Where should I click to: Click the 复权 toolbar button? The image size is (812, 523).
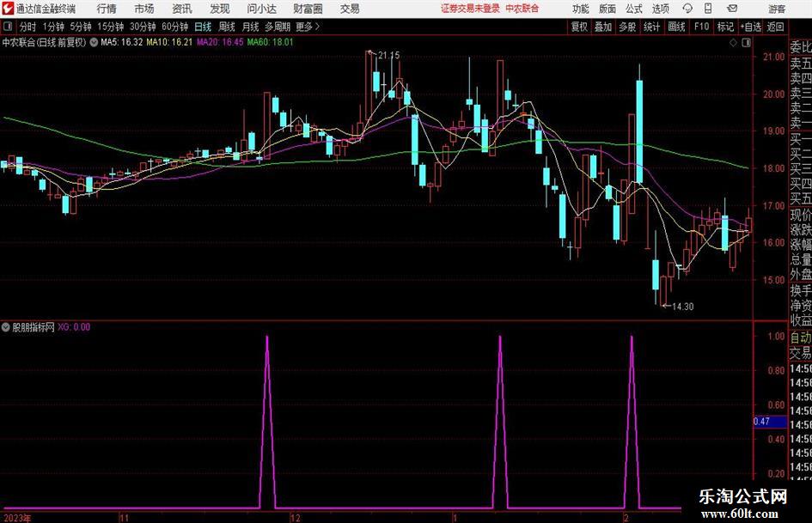[x=579, y=27]
